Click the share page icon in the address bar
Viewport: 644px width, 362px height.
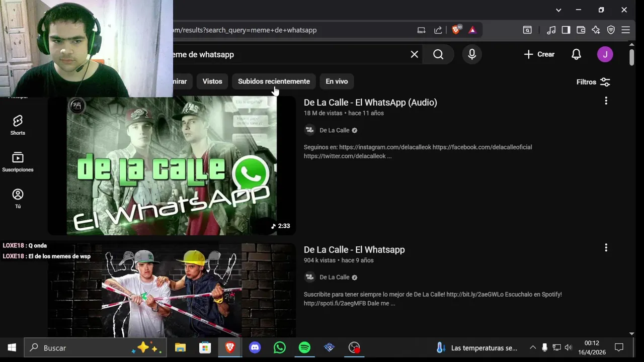click(x=438, y=30)
